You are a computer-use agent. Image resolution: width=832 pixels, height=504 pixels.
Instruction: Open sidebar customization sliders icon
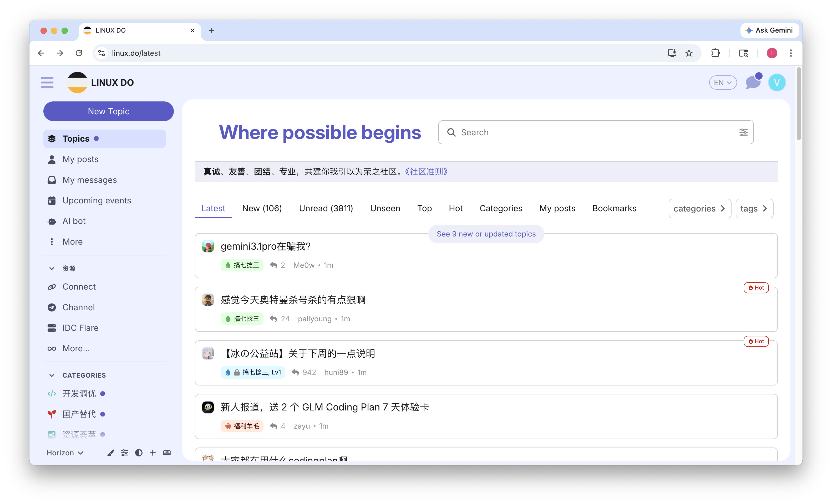coord(125,453)
